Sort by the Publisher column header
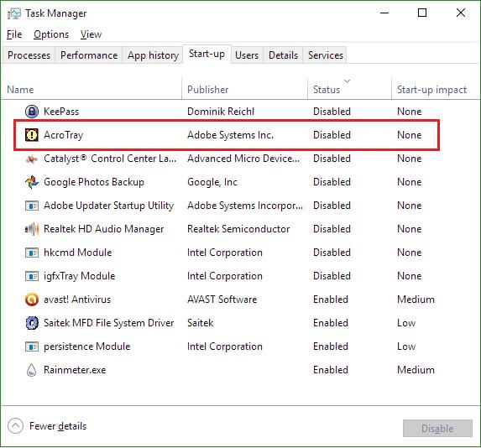481x448 pixels. coord(207,90)
